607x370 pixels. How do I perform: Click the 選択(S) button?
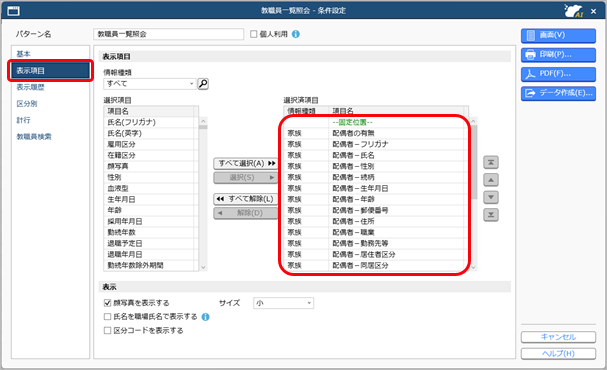pos(246,178)
